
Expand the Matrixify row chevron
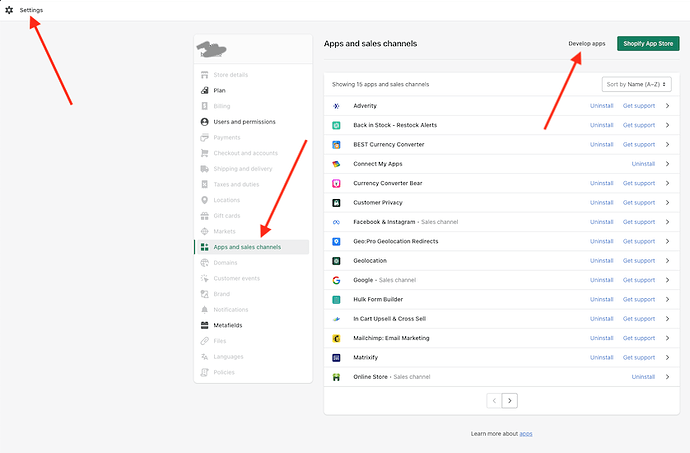click(668, 357)
